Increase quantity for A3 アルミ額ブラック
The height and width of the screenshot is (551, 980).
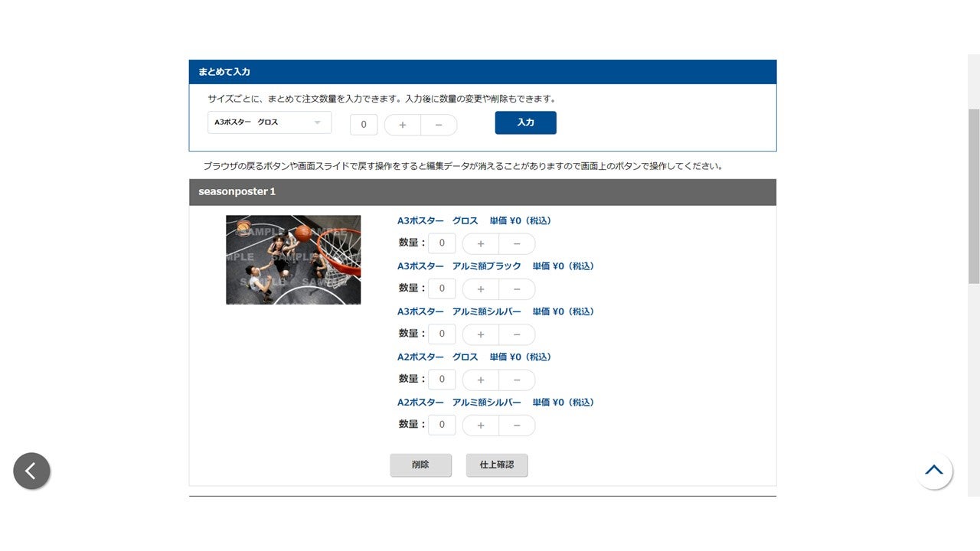[481, 289]
